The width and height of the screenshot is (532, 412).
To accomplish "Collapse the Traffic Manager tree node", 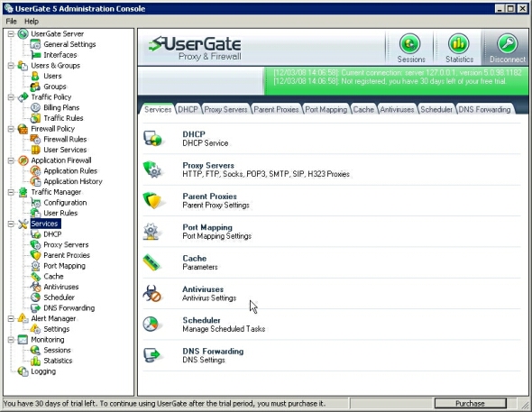I will [x=11, y=192].
